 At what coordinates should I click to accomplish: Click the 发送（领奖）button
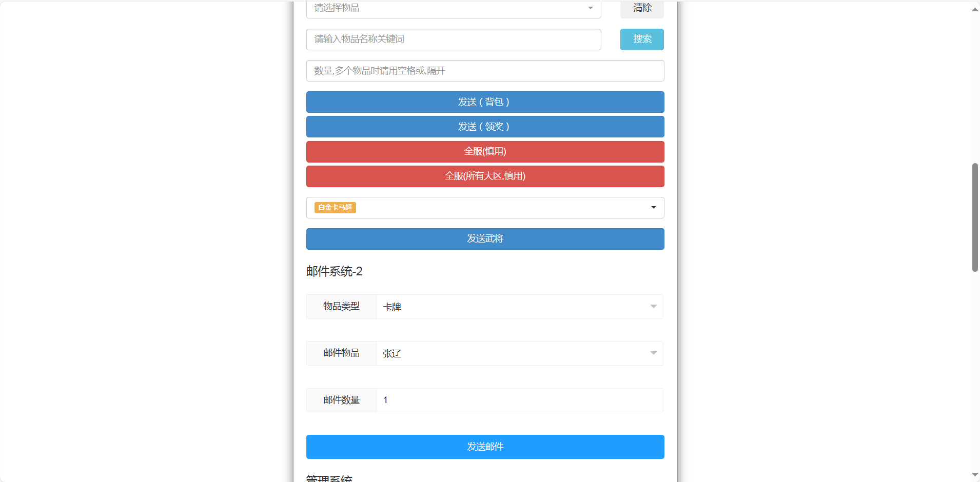pos(485,127)
